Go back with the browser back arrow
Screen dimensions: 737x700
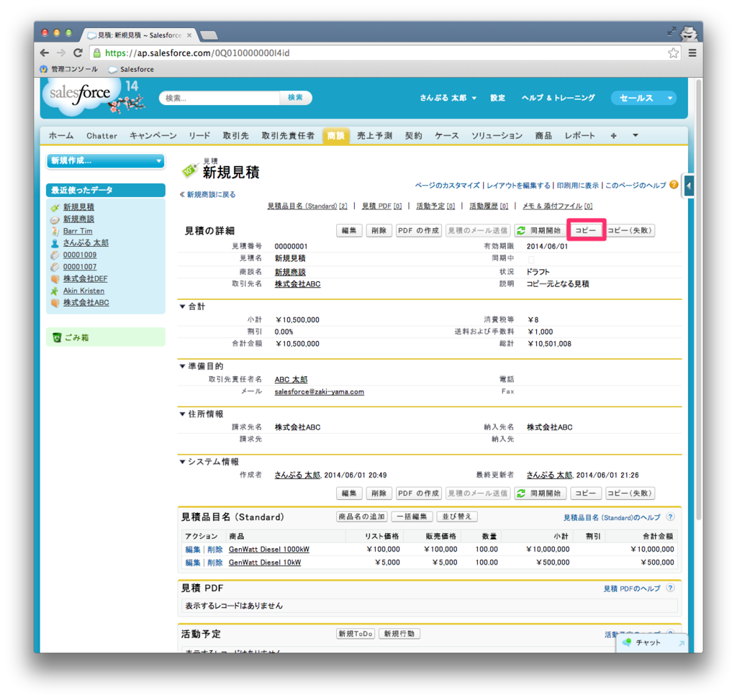tap(45, 53)
